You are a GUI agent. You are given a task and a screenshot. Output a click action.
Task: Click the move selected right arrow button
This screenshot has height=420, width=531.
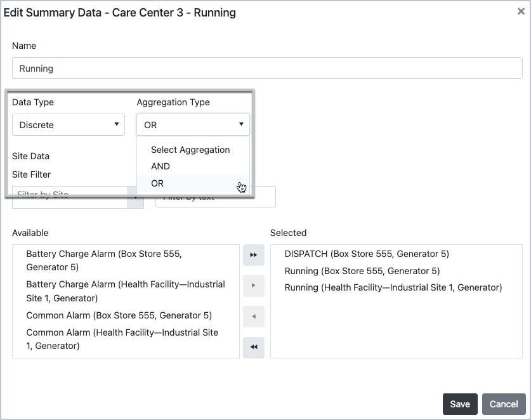[x=254, y=285]
